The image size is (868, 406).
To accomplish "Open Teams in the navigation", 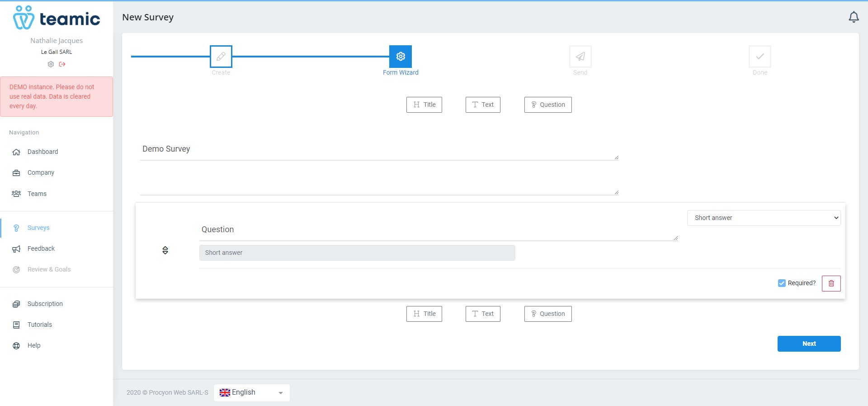I will tap(37, 194).
